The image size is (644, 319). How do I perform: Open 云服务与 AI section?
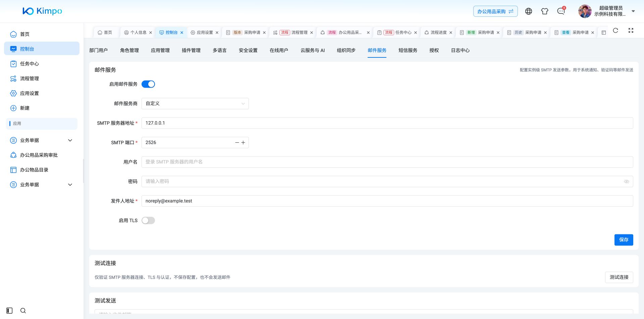313,50
